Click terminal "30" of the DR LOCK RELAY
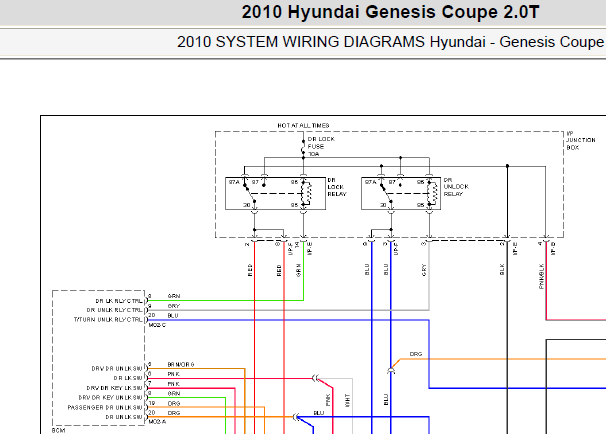Viewport: 606px width, 434px height. coord(247,205)
